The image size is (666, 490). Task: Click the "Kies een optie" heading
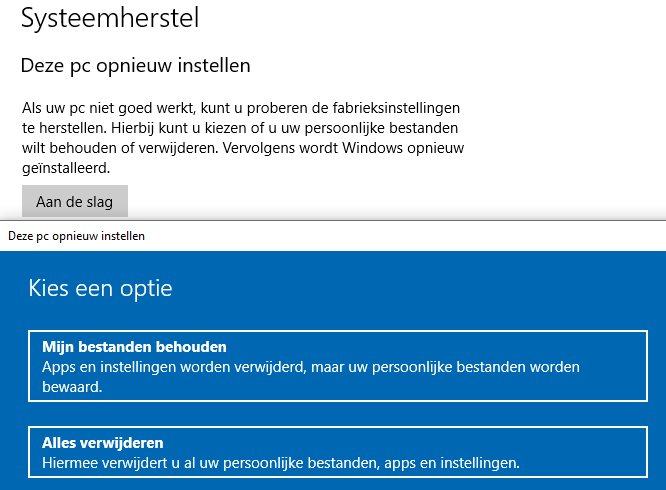pos(100,289)
